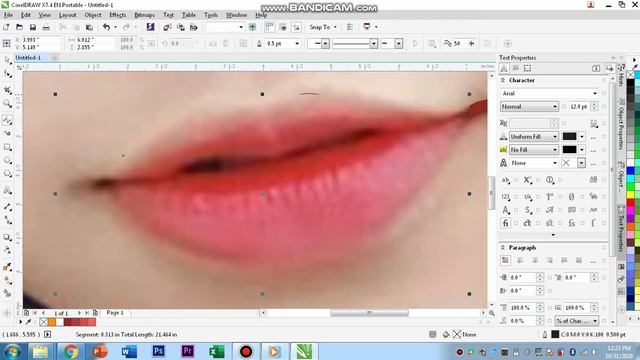Select the Crop tool in toolbox

tap(7, 90)
